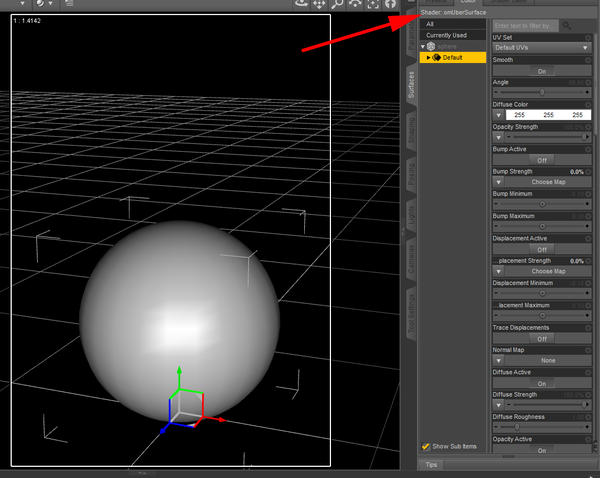
Task: Uncheck the Show Sub Items checkbox
Action: [426, 446]
